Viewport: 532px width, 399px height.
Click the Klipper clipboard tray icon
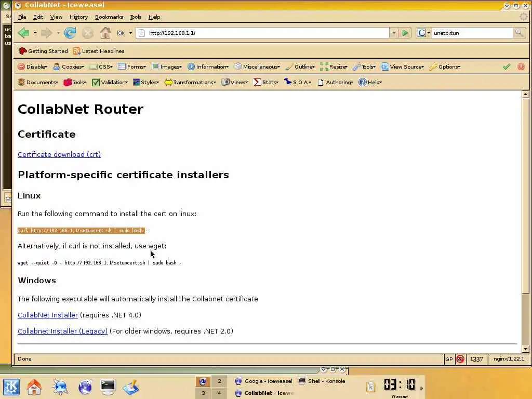pos(370,387)
